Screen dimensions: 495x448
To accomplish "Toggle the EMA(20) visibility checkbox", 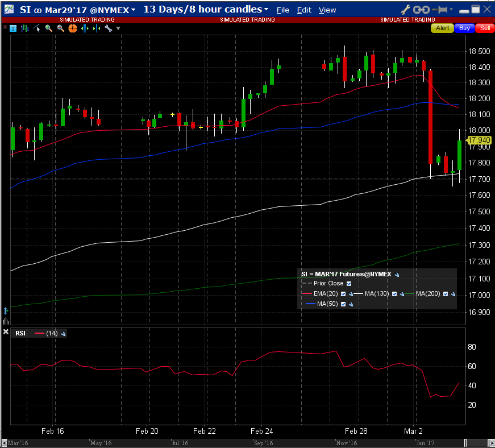I will 343,294.
